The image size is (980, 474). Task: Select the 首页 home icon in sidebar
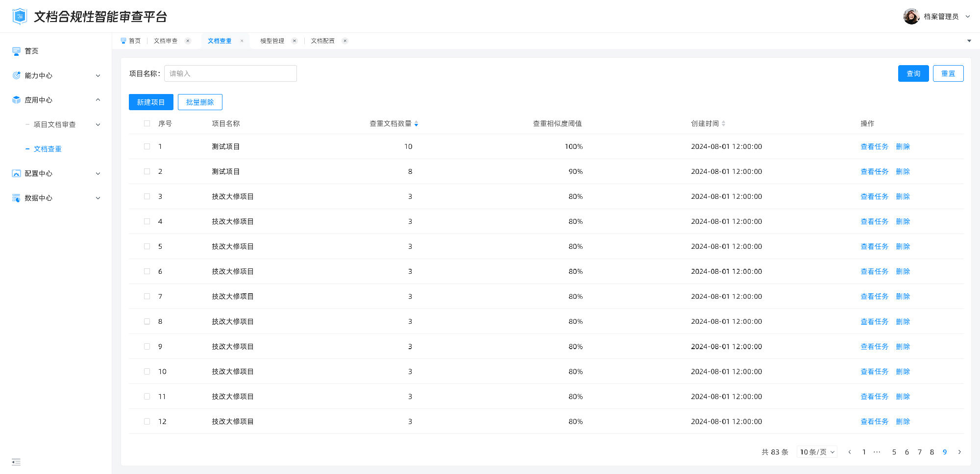15,51
